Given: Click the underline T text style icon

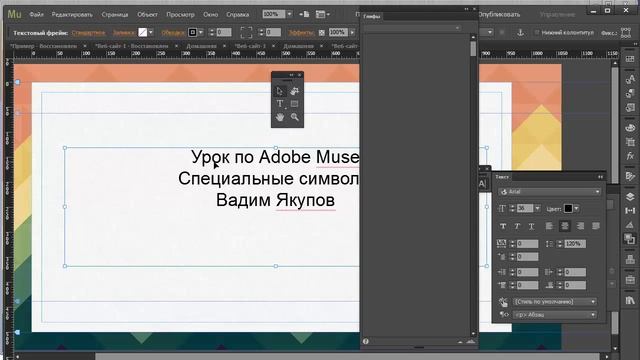Looking at the screenshot, I should tap(531, 226).
